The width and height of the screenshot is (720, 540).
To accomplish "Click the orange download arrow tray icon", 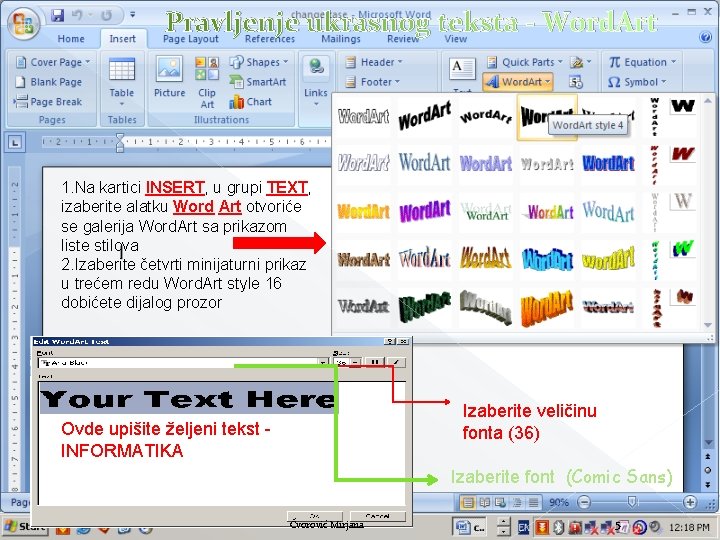I will pos(543,527).
